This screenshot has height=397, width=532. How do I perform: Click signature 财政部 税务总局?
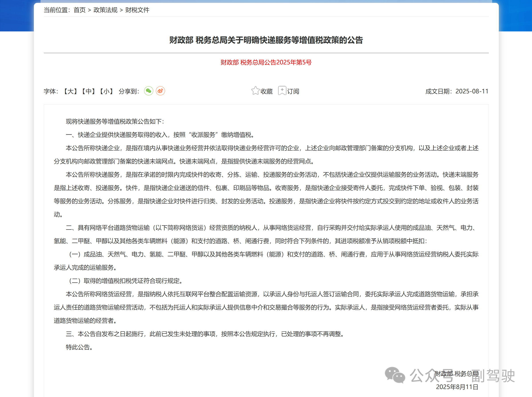point(457,374)
